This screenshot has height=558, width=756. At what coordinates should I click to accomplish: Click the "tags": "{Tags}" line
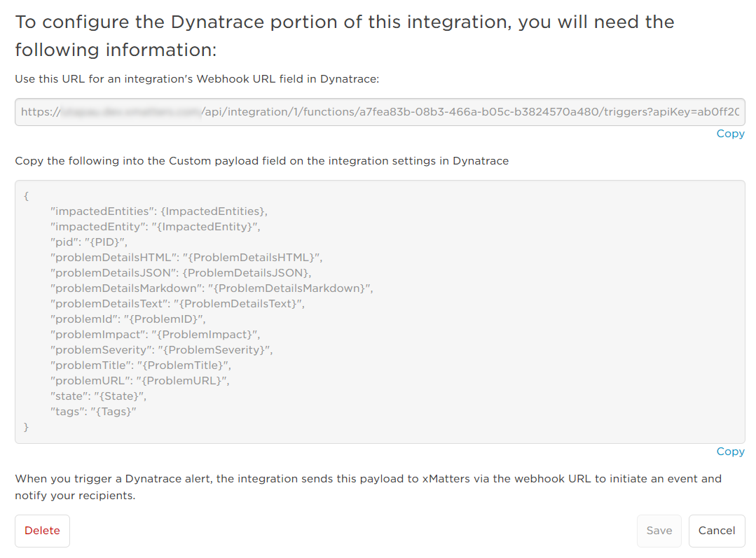[x=93, y=412]
